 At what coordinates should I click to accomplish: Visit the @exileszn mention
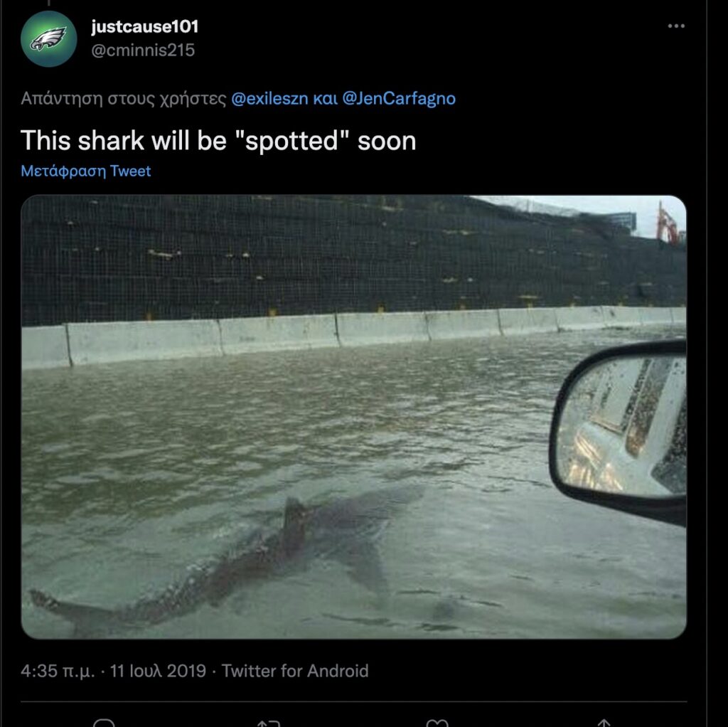pyautogui.click(x=269, y=98)
